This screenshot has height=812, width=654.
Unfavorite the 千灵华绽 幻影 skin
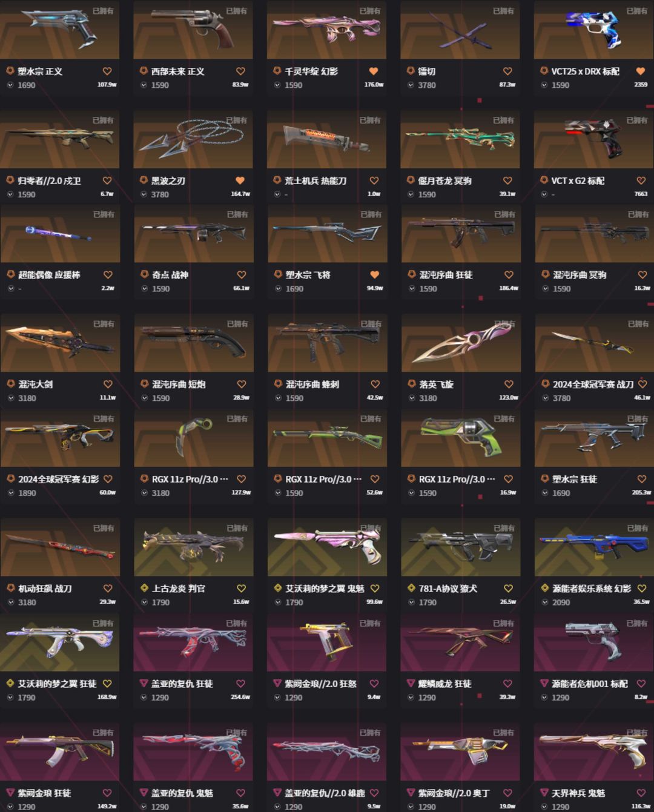click(374, 71)
